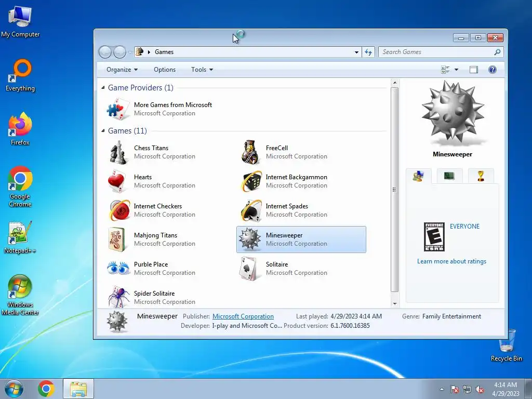This screenshot has width=532, height=399.
Task: Open the Help question mark icon
Action: [x=493, y=70]
